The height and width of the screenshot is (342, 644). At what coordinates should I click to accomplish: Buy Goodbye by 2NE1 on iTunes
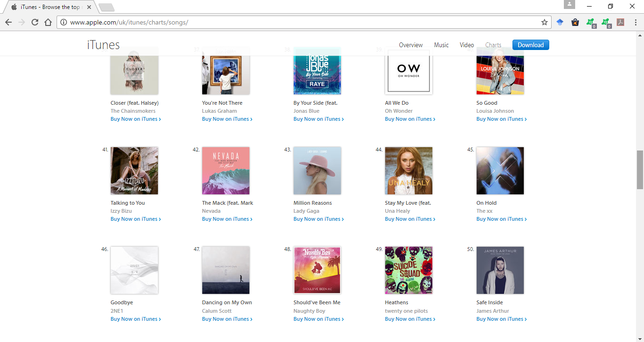(136, 319)
